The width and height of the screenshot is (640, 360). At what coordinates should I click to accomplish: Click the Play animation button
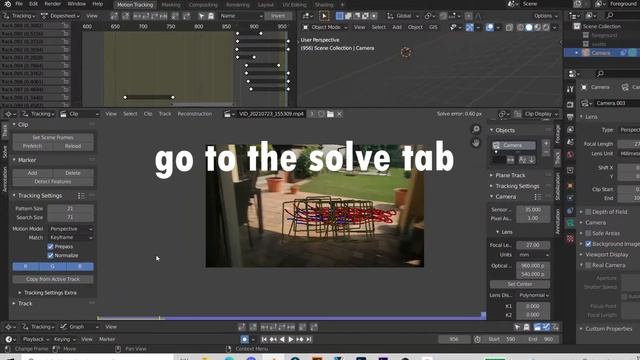(291, 339)
